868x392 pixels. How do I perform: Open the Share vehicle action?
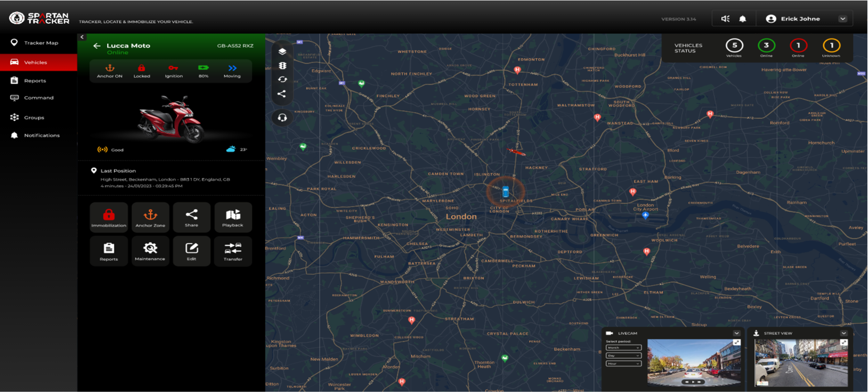coord(191,217)
